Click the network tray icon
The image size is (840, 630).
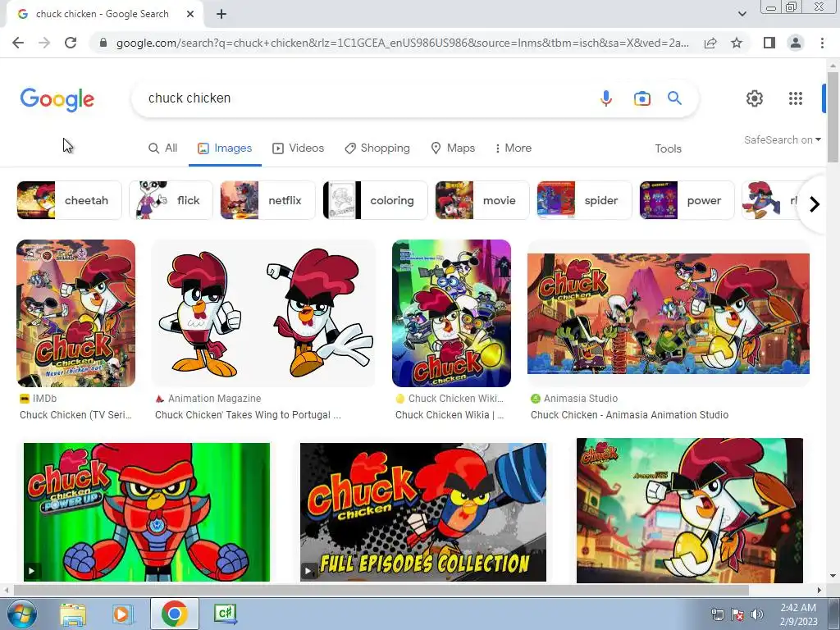coord(717,614)
